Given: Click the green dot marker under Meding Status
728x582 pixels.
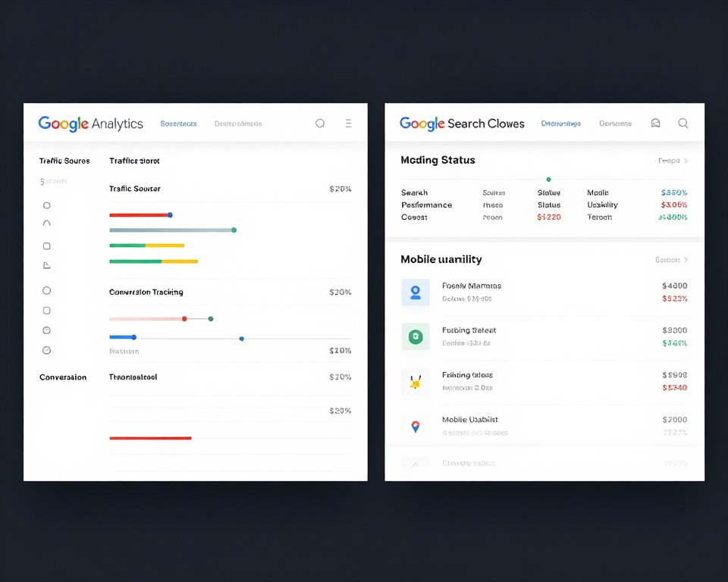Looking at the screenshot, I should tap(549, 179).
